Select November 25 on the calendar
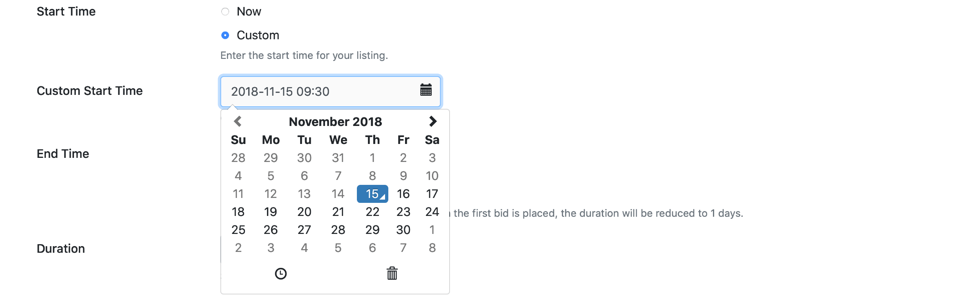The height and width of the screenshot is (301, 980). tap(238, 230)
